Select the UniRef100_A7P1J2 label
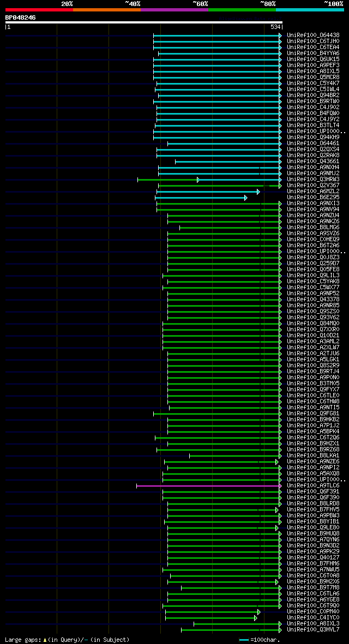This screenshot has width=349, height=644. tap(313, 426)
